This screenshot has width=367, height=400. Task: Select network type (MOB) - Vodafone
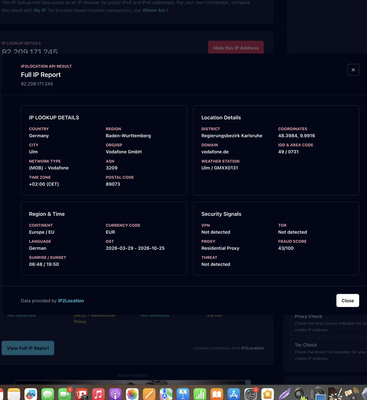click(x=49, y=168)
